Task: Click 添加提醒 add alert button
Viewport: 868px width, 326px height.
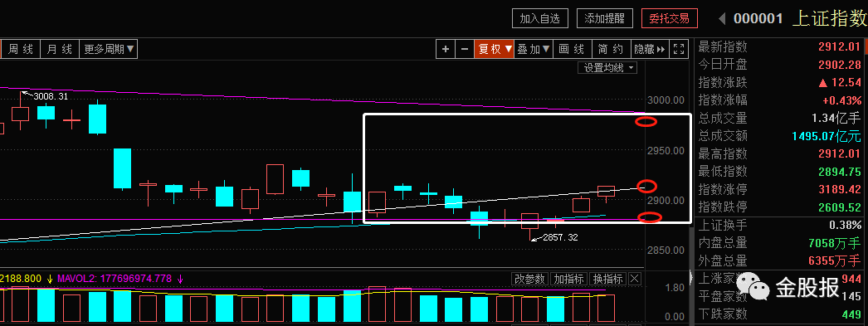Action: 604,18
